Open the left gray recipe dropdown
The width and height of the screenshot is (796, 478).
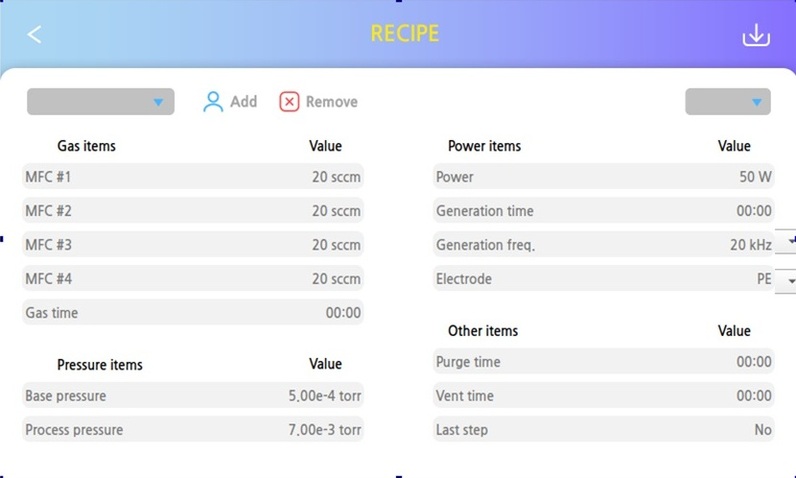point(101,101)
